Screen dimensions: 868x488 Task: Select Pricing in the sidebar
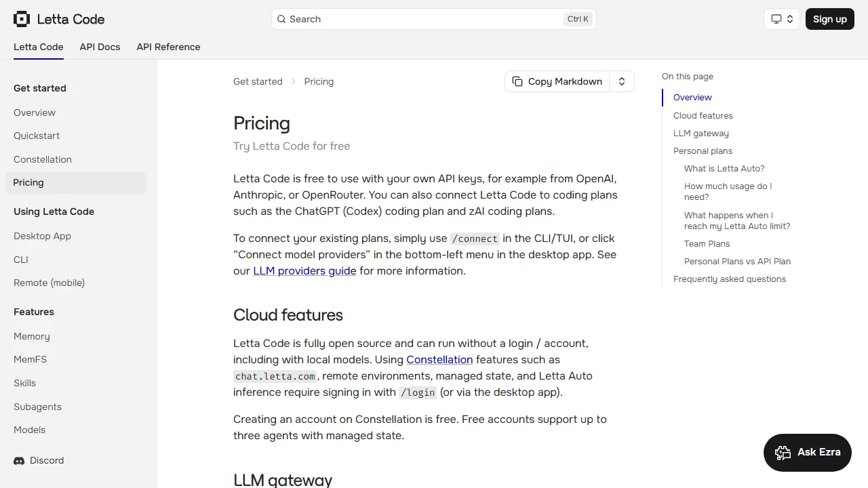(75, 183)
